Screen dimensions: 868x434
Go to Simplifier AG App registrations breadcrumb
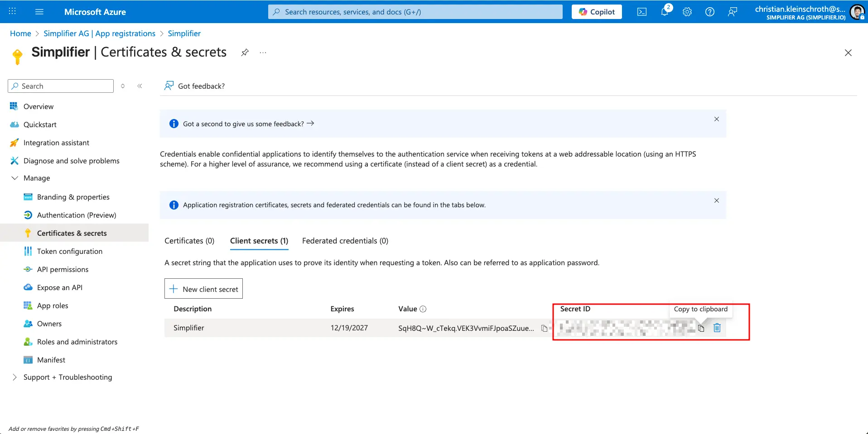(x=99, y=33)
